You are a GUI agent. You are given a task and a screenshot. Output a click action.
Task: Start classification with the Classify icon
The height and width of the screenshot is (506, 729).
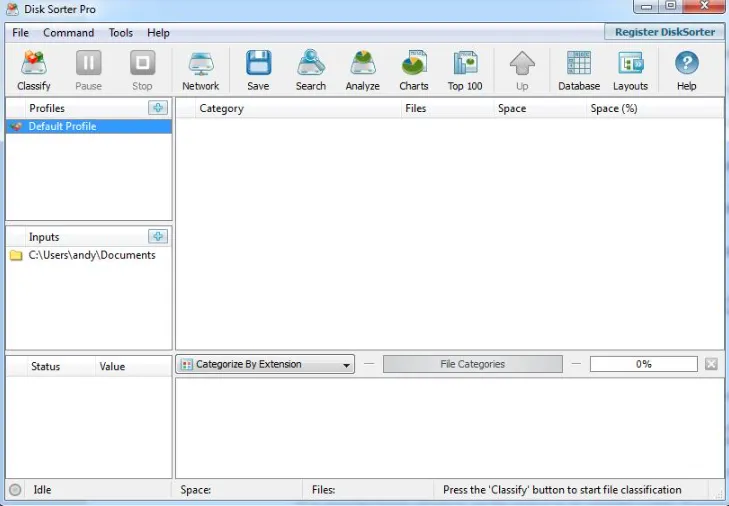(x=33, y=63)
